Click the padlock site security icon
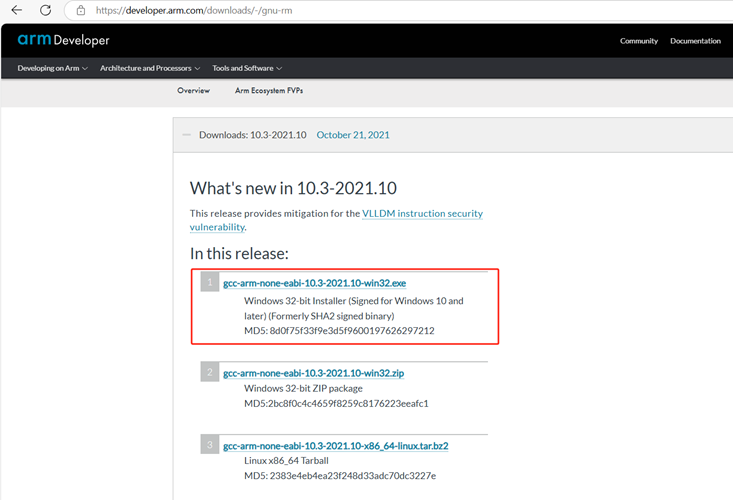 coord(81,10)
